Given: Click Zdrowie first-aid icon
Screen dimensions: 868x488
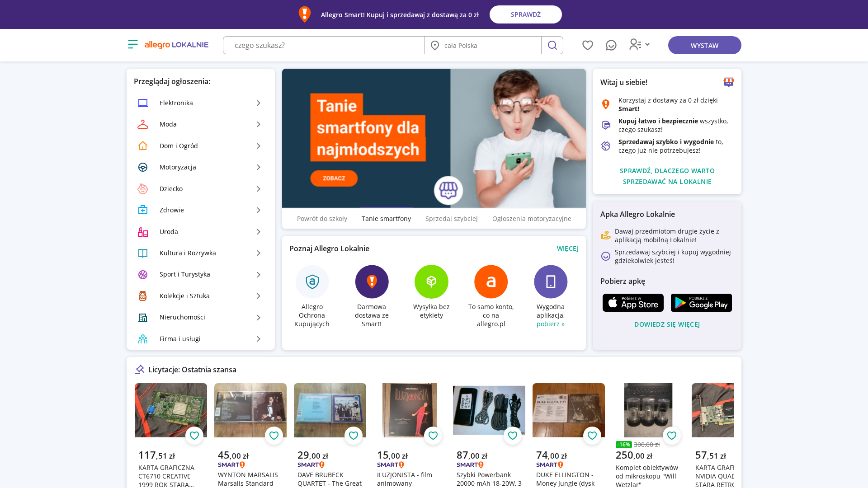Looking at the screenshot, I should tap(143, 210).
